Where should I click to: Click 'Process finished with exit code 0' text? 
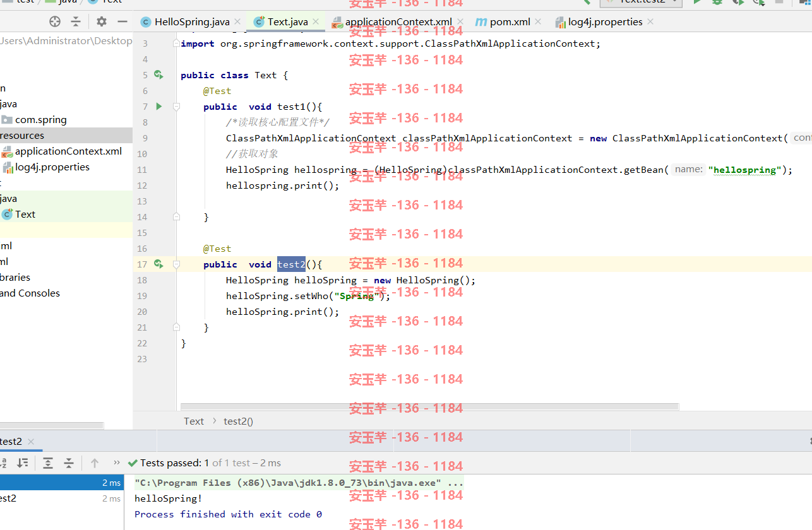[x=228, y=514]
